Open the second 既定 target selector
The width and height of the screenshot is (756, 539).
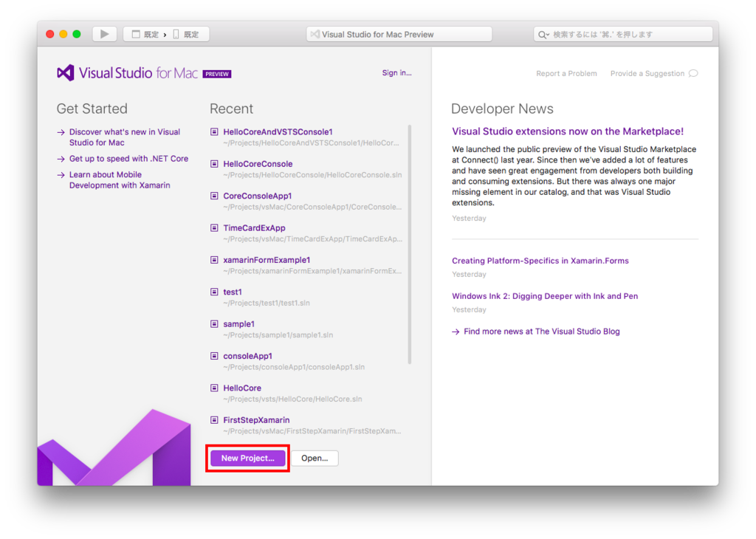coord(185,34)
